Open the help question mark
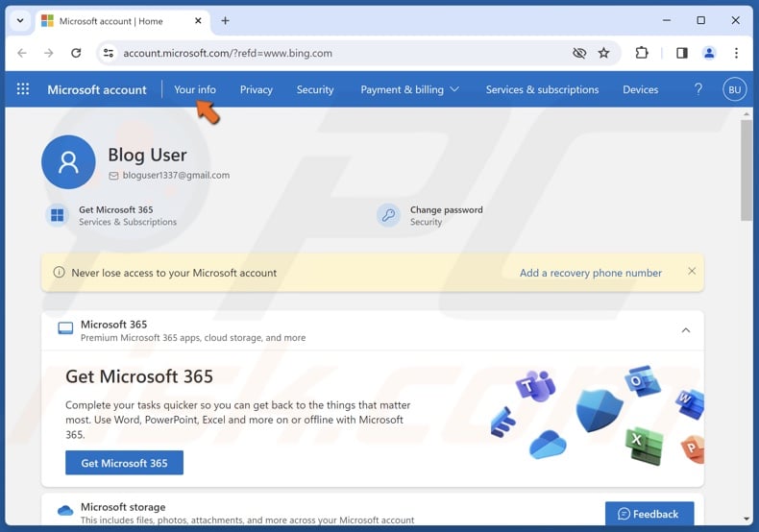Screen dimensions: 759x532 pyautogui.click(x=698, y=89)
